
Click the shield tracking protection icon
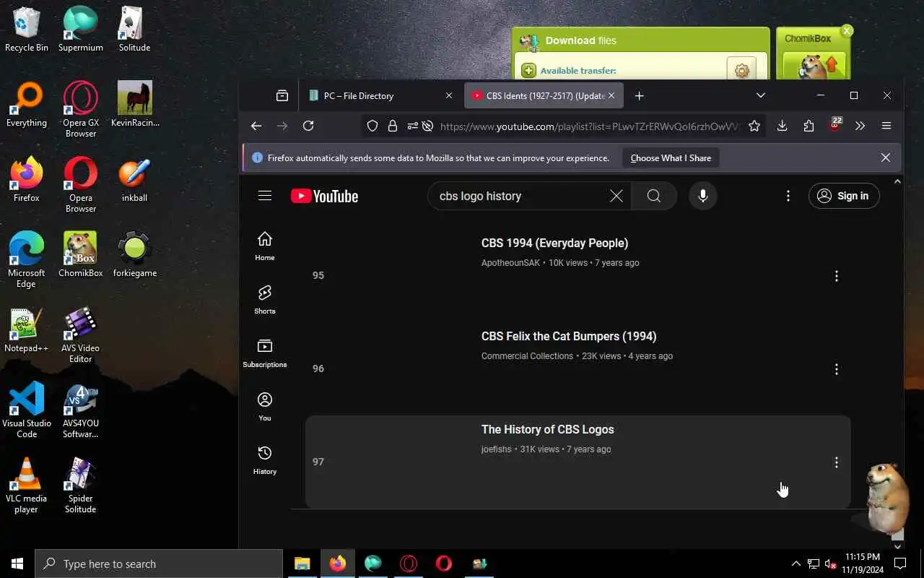[372, 126]
